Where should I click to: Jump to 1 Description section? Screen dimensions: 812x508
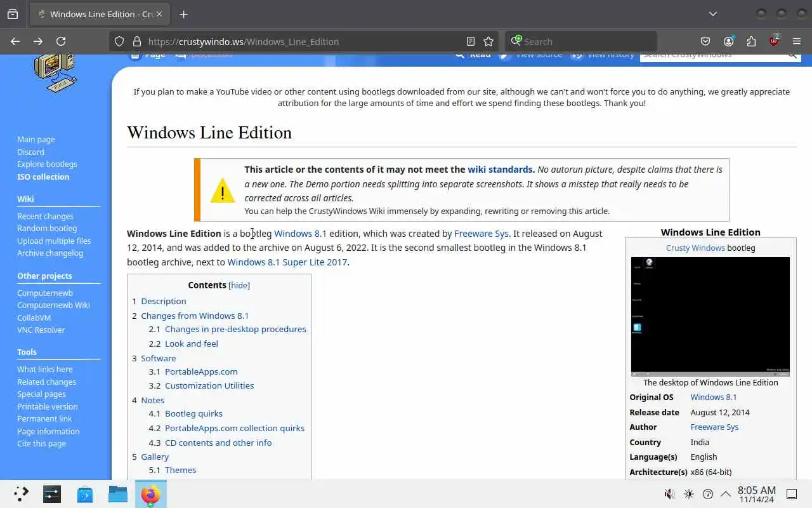coord(159,302)
